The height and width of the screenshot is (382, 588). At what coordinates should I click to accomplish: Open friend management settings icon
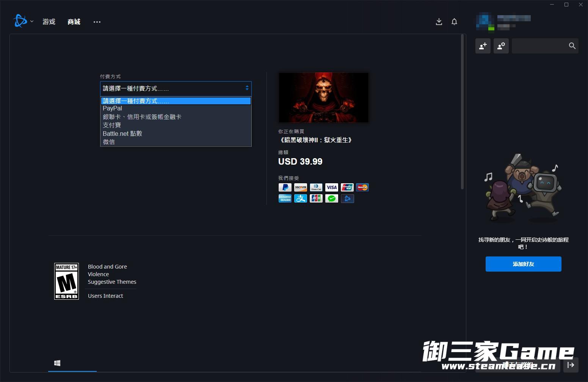pos(501,46)
